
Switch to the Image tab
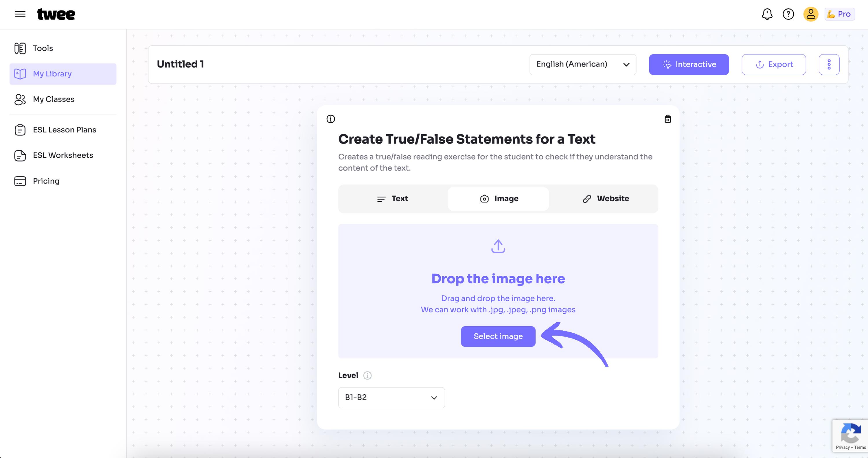click(498, 199)
